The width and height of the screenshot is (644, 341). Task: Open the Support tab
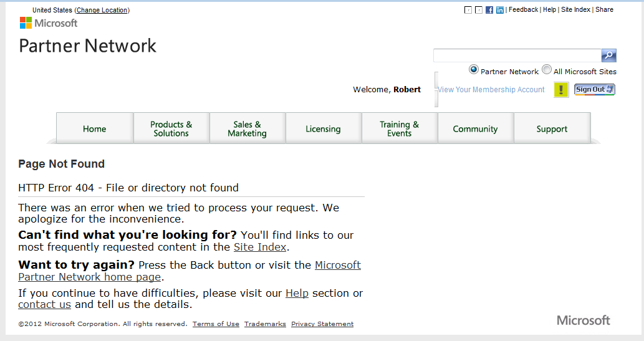[552, 128]
